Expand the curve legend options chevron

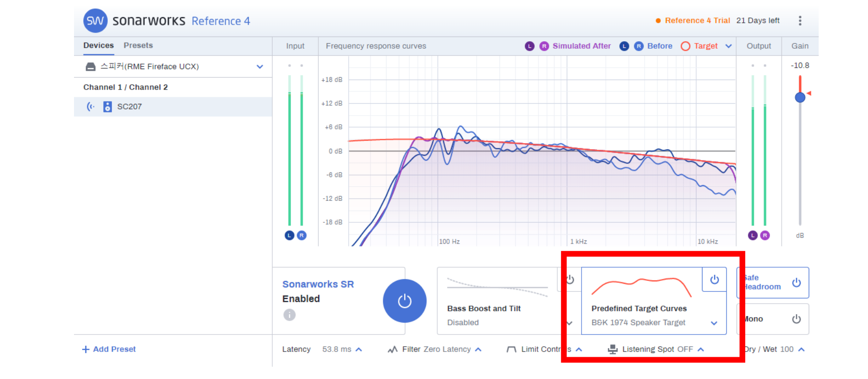point(729,46)
